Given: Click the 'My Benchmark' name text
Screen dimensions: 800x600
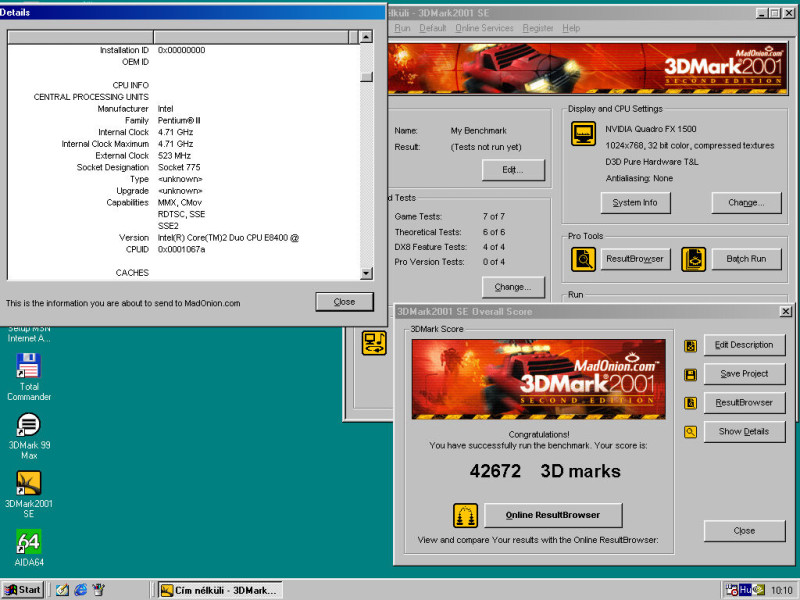Looking at the screenshot, I should pyautogui.click(x=479, y=131).
